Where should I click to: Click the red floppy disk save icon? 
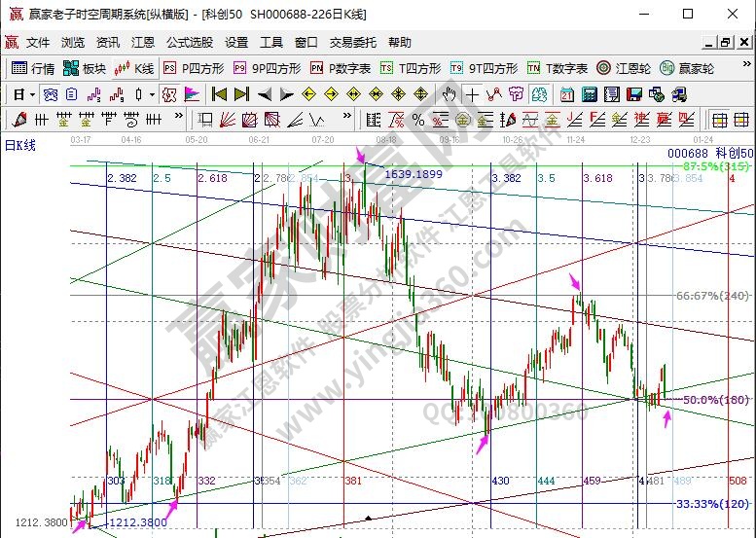pos(633,94)
